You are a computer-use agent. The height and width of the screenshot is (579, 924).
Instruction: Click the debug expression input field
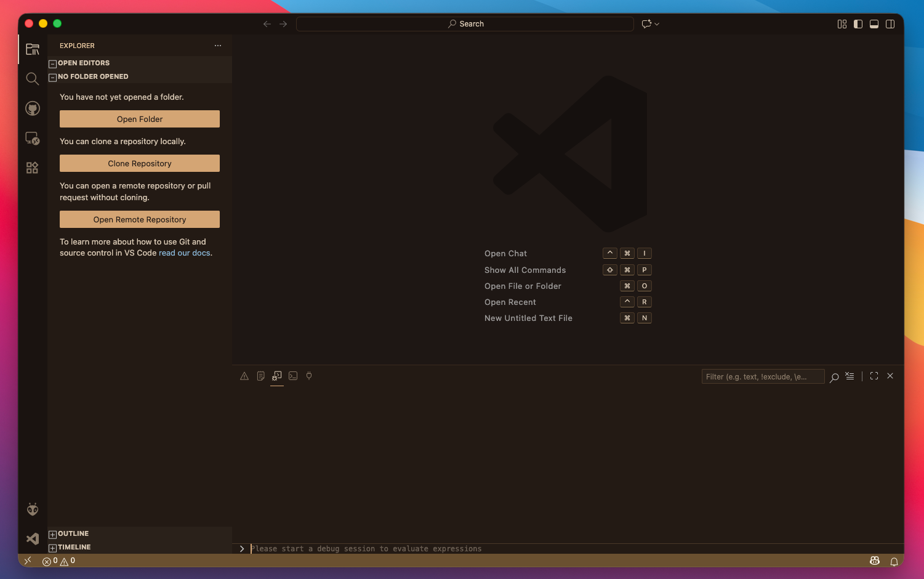click(431, 548)
